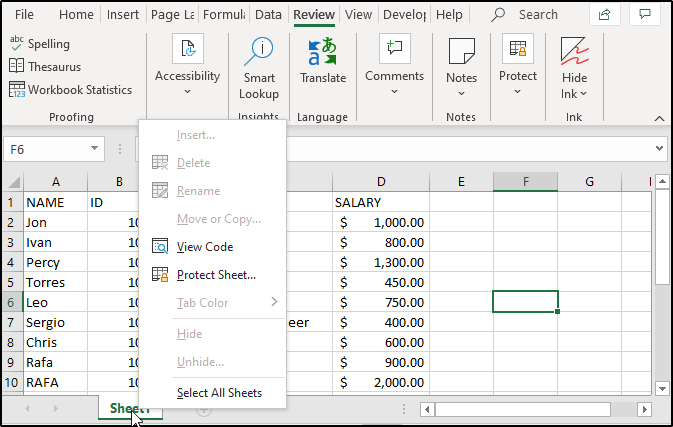Click the Comments icon
Image resolution: width=673 pixels, height=427 pixels.
click(x=394, y=48)
